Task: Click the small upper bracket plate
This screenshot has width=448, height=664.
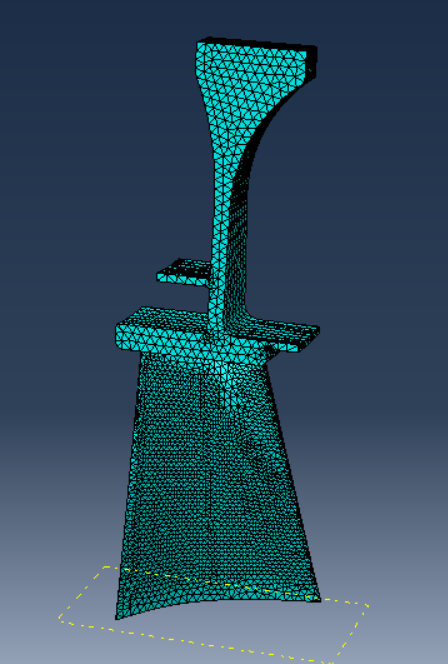Action: click(x=183, y=272)
